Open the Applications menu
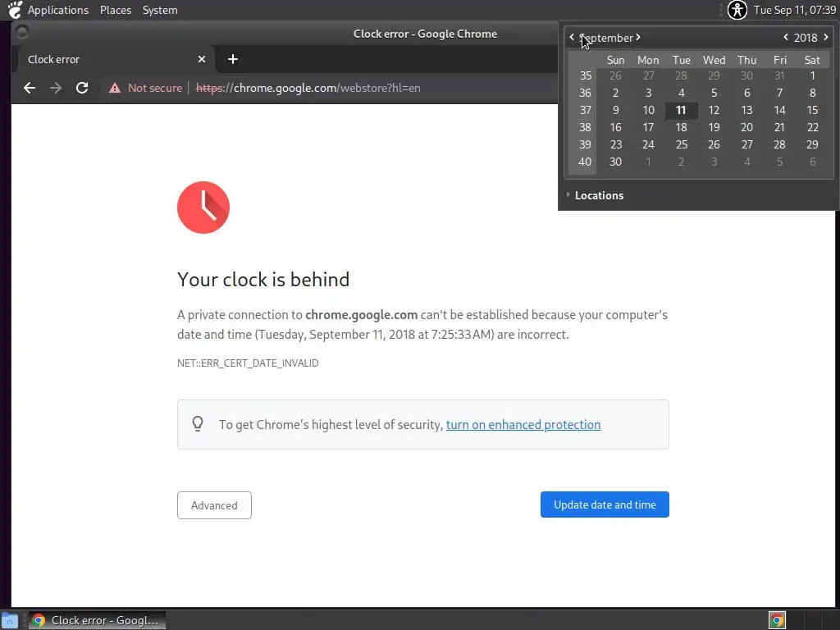840x630 pixels. [x=58, y=10]
